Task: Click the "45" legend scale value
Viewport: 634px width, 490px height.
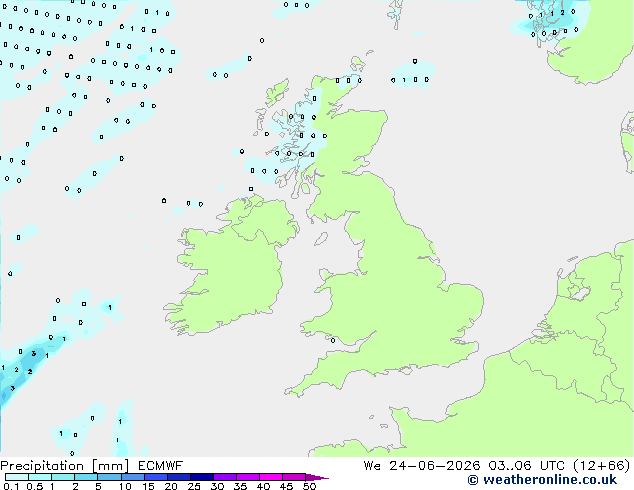Action: point(286,486)
